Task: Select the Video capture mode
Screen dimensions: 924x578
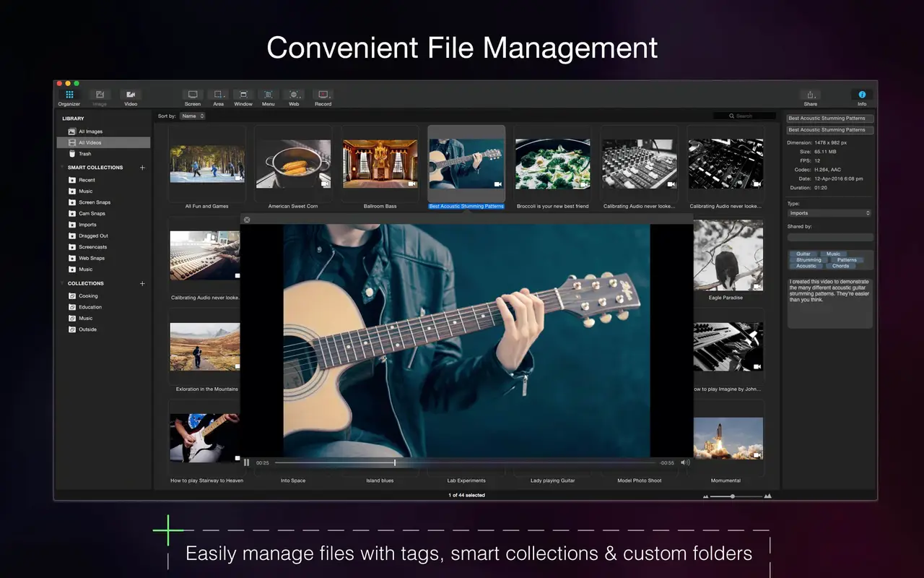Action: click(131, 95)
